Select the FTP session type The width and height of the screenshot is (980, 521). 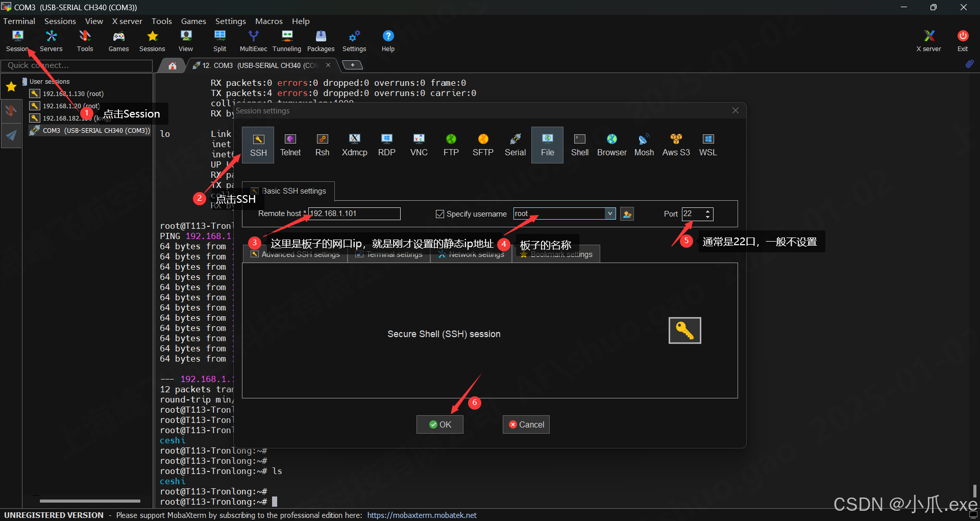451,145
